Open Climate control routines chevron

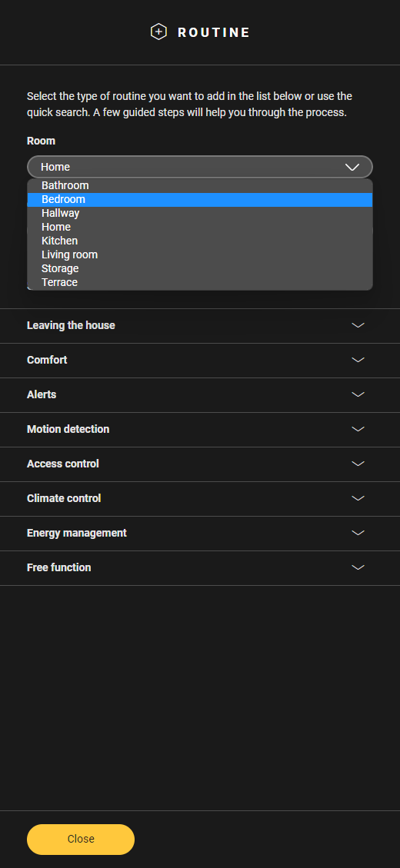(x=358, y=498)
